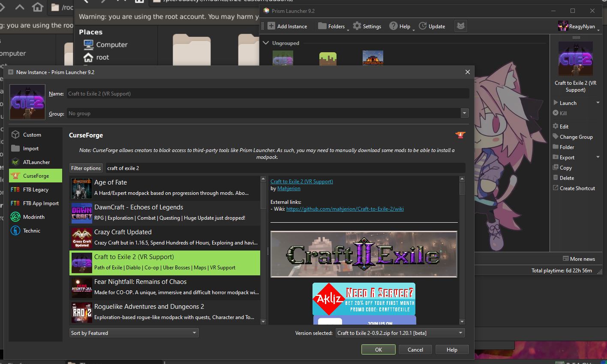Image resolution: width=607 pixels, height=364 pixels.
Task: Select Import source in sidebar
Action: pos(36,148)
